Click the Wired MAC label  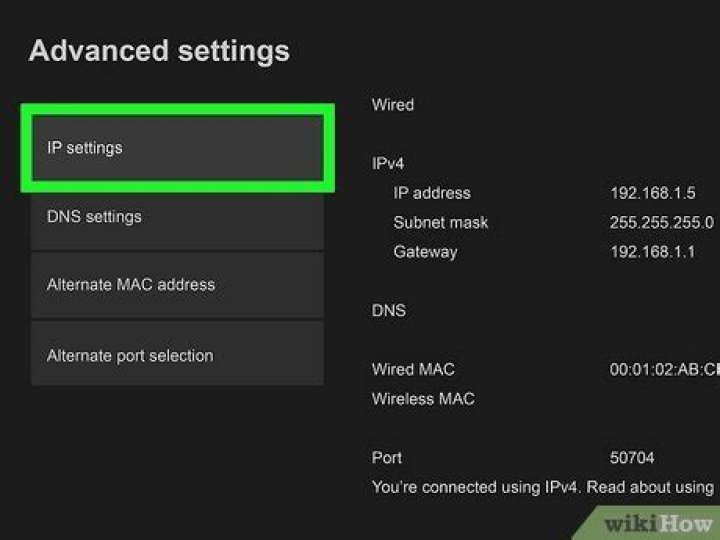pos(413,370)
